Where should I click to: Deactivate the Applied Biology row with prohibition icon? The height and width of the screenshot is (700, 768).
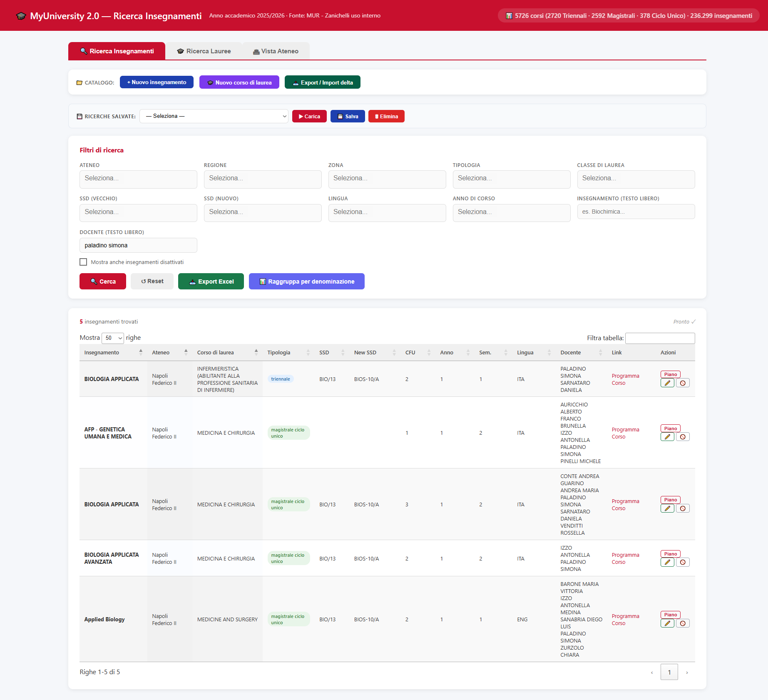pyautogui.click(x=683, y=623)
